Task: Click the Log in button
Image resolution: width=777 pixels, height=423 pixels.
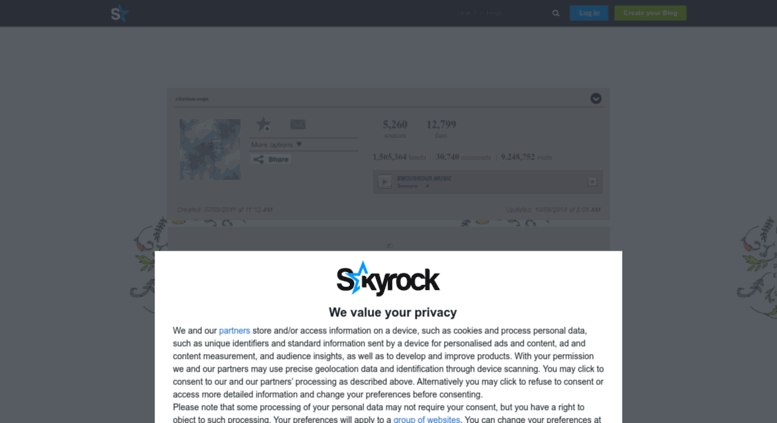Action: (x=589, y=13)
